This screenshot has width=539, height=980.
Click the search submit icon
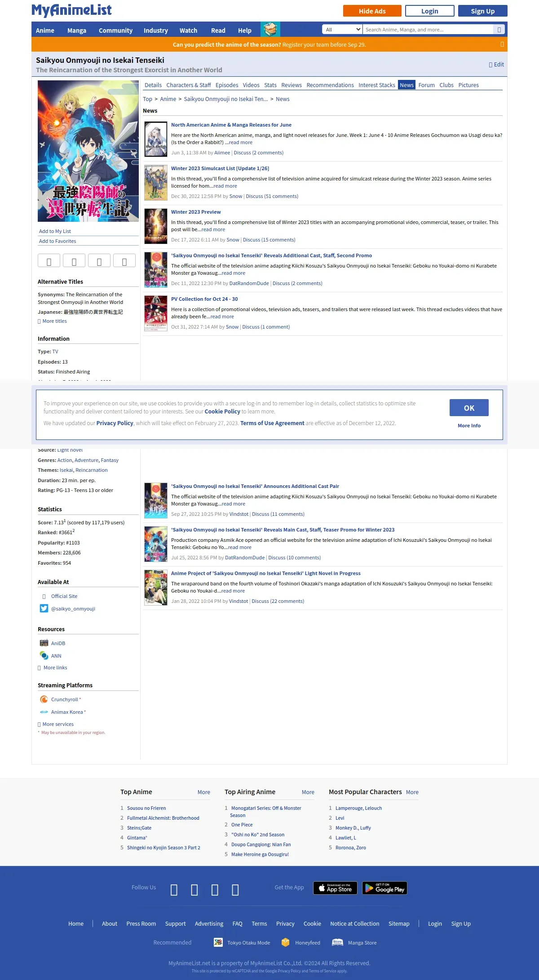[499, 30]
